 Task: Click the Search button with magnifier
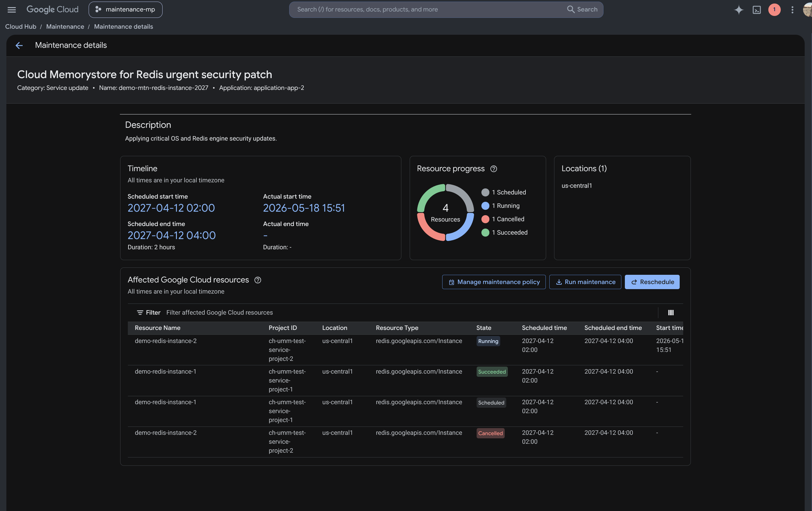[x=582, y=10]
